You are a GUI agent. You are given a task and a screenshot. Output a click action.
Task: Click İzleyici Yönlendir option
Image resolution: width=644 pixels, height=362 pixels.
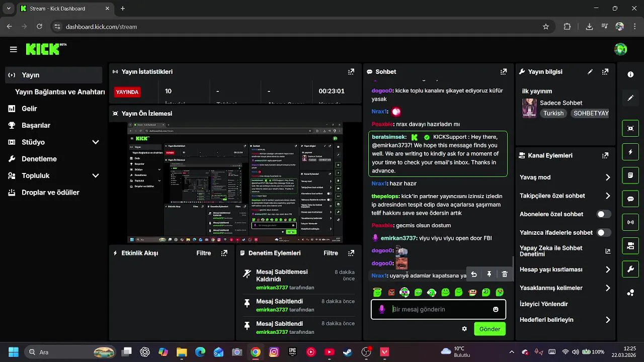(x=544, y=304)
